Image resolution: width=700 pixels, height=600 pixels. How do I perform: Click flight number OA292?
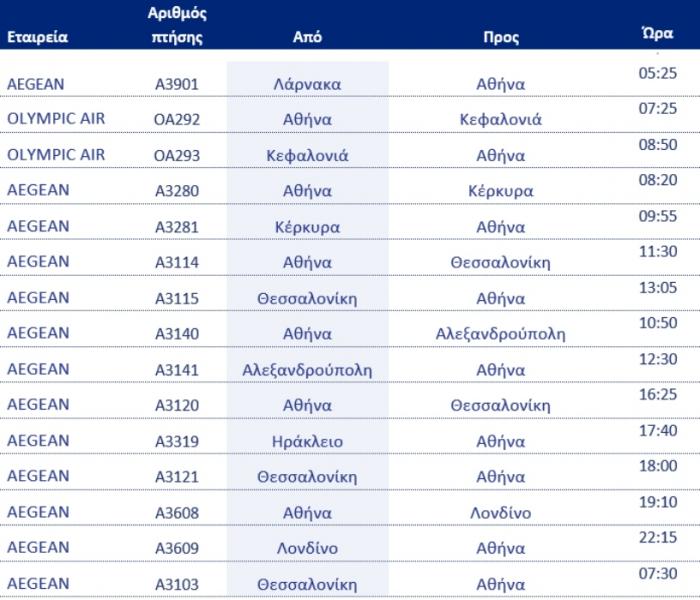tap(177, 119)
